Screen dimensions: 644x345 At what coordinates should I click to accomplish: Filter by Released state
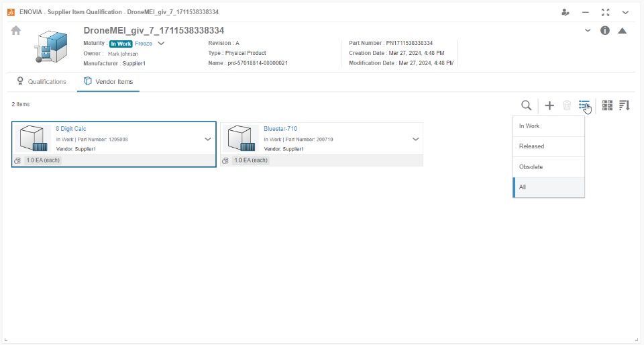(x=549, y=146)
